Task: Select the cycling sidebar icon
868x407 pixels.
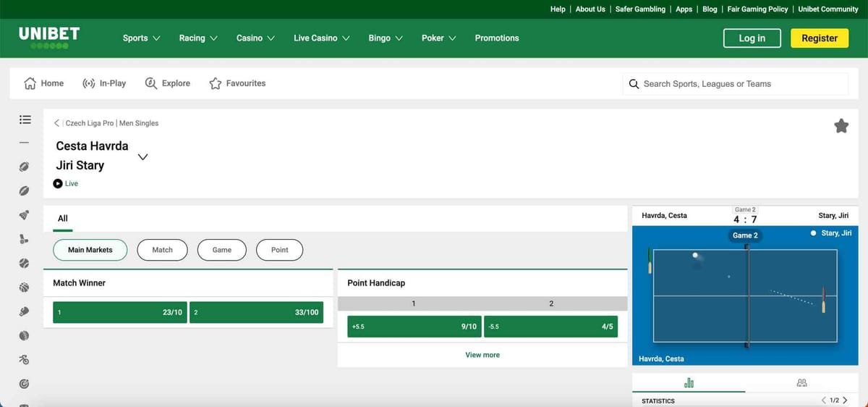Action: click(x=25, y=360)
